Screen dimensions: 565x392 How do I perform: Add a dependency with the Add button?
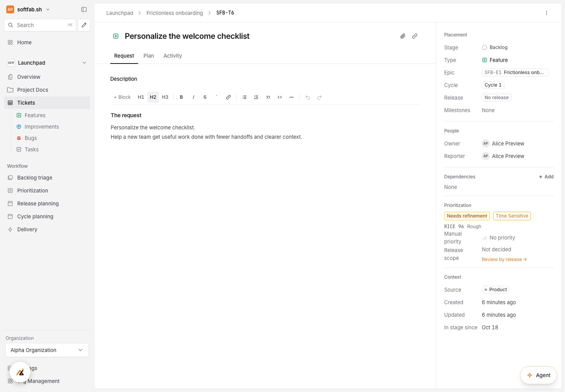(546, 177)
